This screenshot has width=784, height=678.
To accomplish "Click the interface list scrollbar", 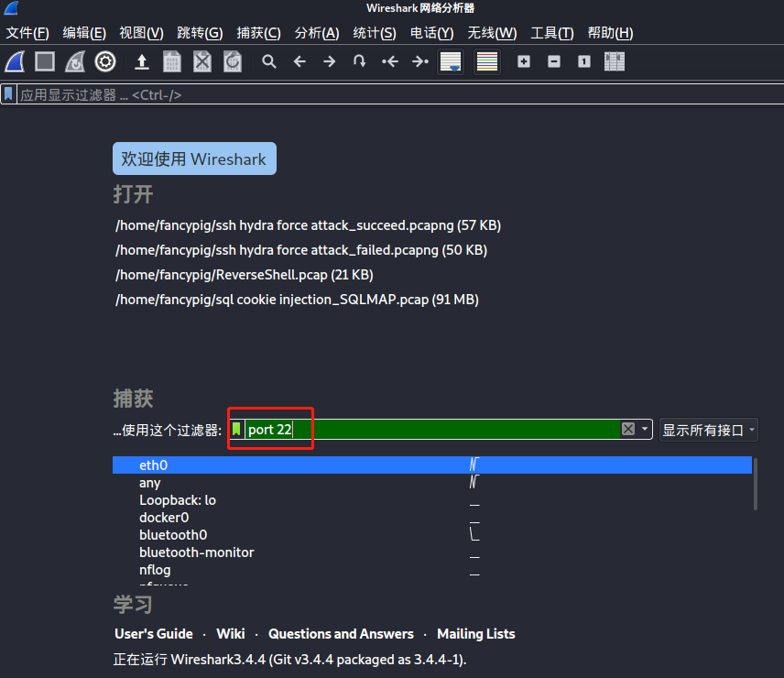I will click(756, 484).
